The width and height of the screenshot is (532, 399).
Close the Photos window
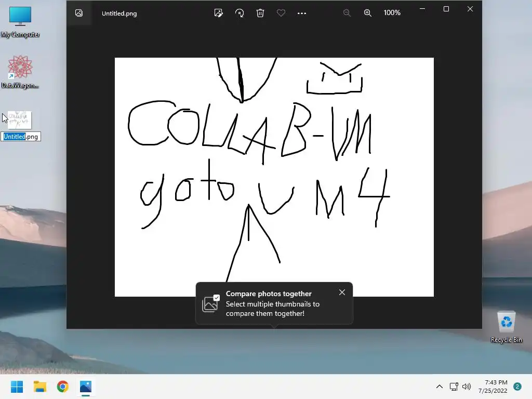(470, 9)
